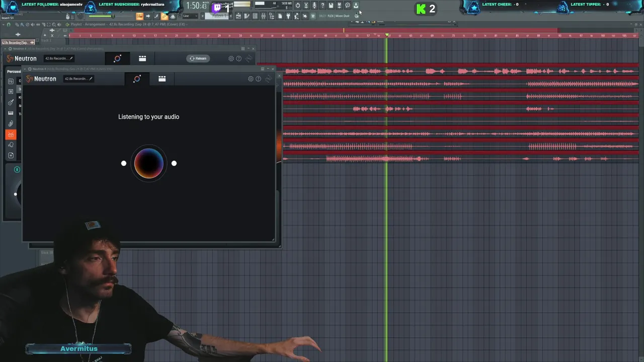Open settings gear in back Neutron window
The image size is (644, 362).
pos(231,58)
